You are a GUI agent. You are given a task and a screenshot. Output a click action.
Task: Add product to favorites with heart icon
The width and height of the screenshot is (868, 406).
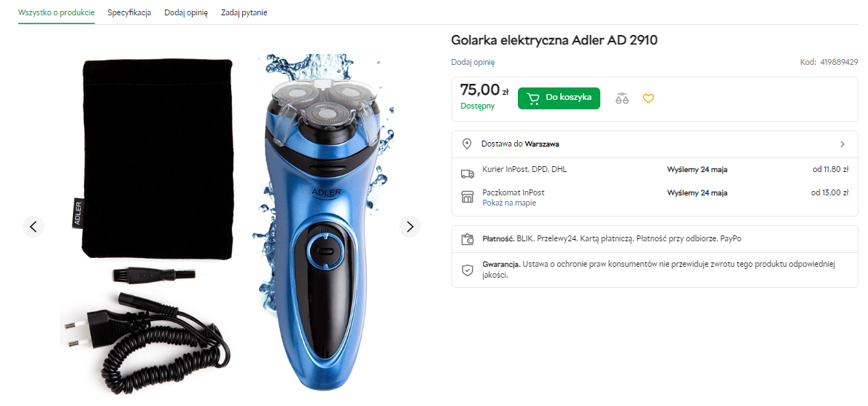point(648,98)
